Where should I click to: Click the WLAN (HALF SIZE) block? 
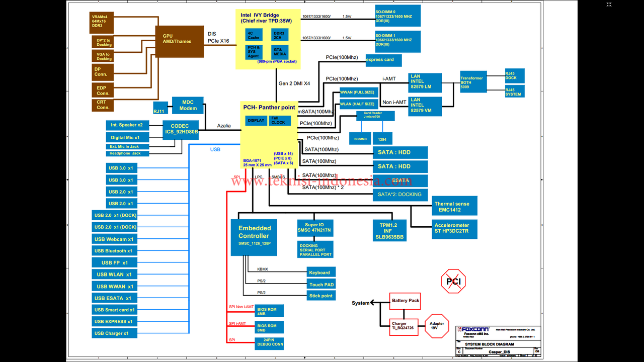[x=358, y=104]
